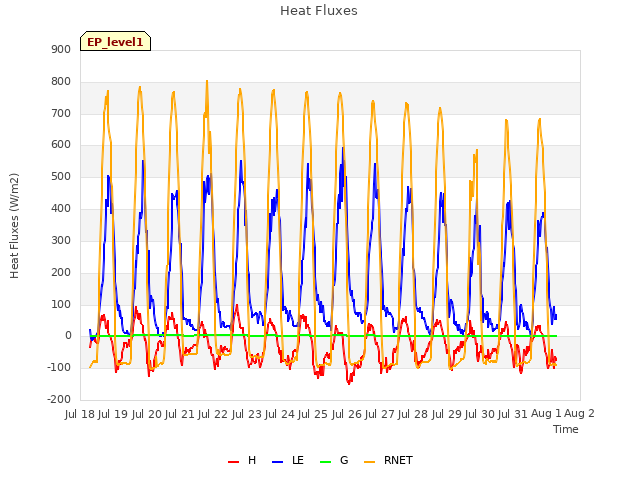Click the '400' y-axis tick label

click(x=61, y=208)
